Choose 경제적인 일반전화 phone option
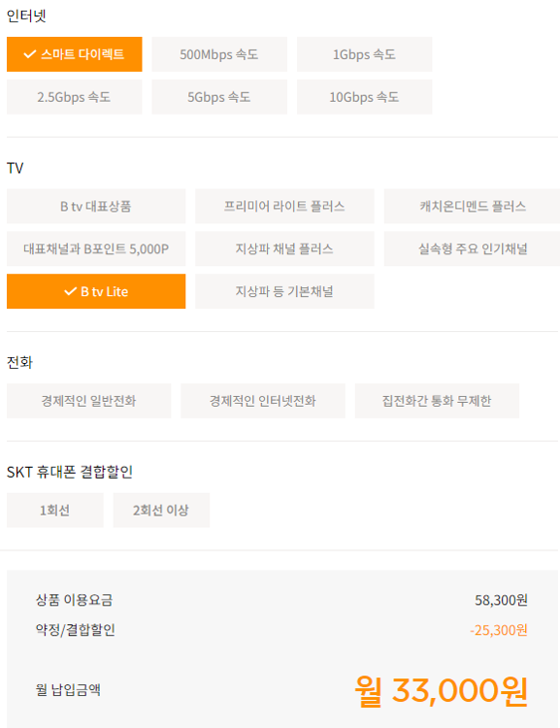 88,401
